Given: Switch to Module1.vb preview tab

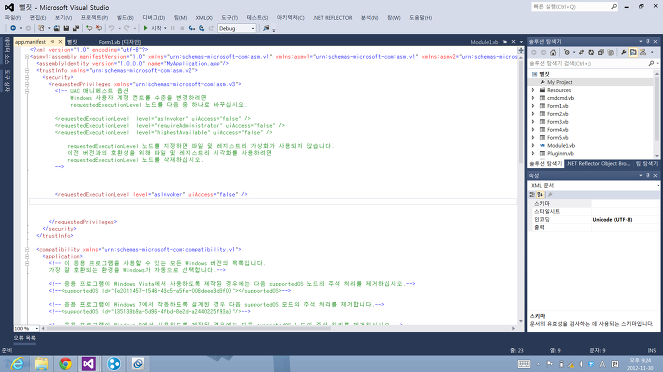Looking at the screenshot, I should pos(484,42).
